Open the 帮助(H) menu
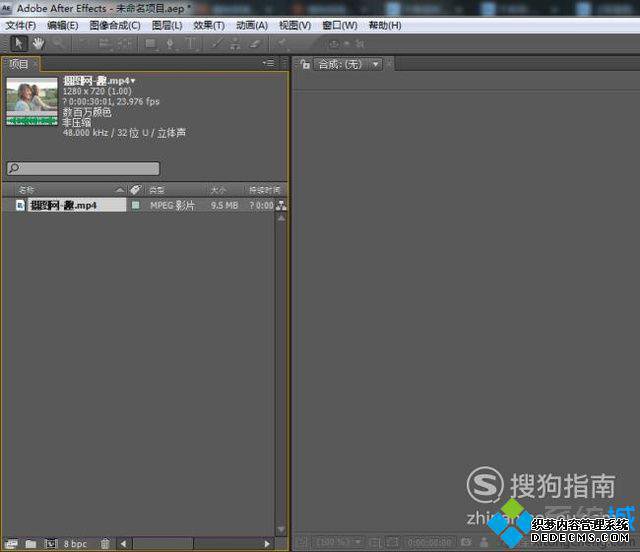Viewport: 640px width, 552px height. [385, 25]
